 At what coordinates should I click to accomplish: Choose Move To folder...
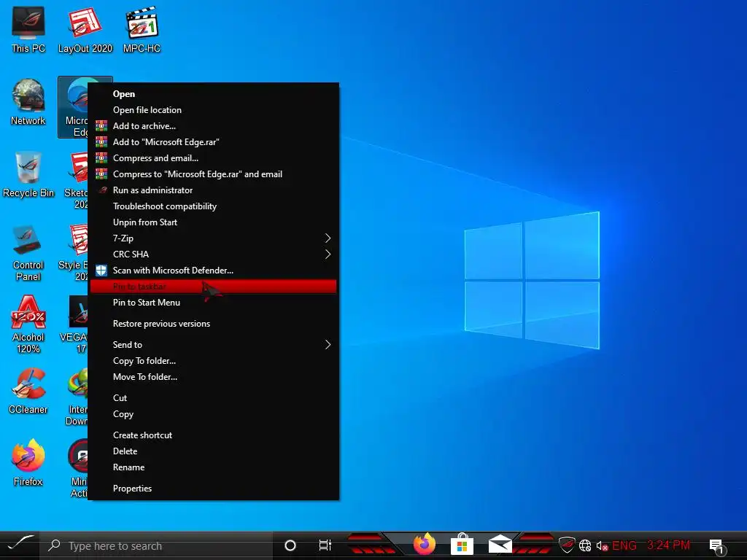[214, 377]
